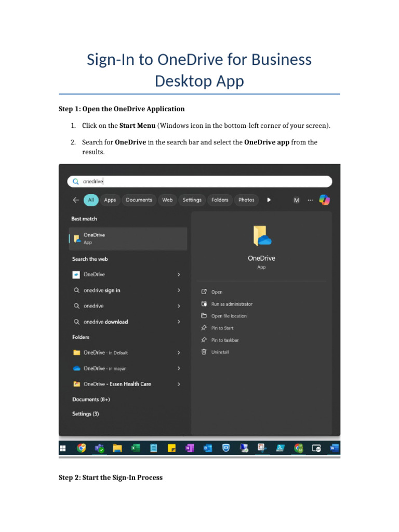The image size is (399, 532).
Task: Go back with the left arrow
Action: [x=76, y=200]
